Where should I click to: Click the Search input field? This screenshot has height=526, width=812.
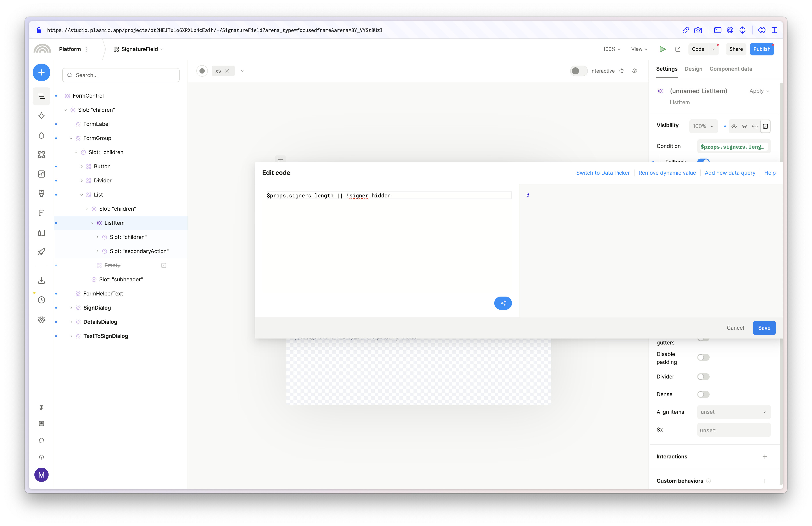(121, 75)
